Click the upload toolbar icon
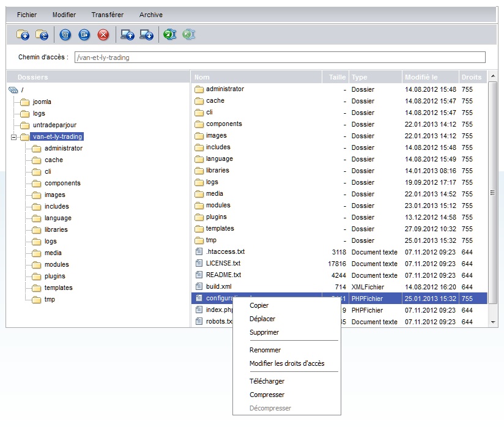 tap(127, 35)
